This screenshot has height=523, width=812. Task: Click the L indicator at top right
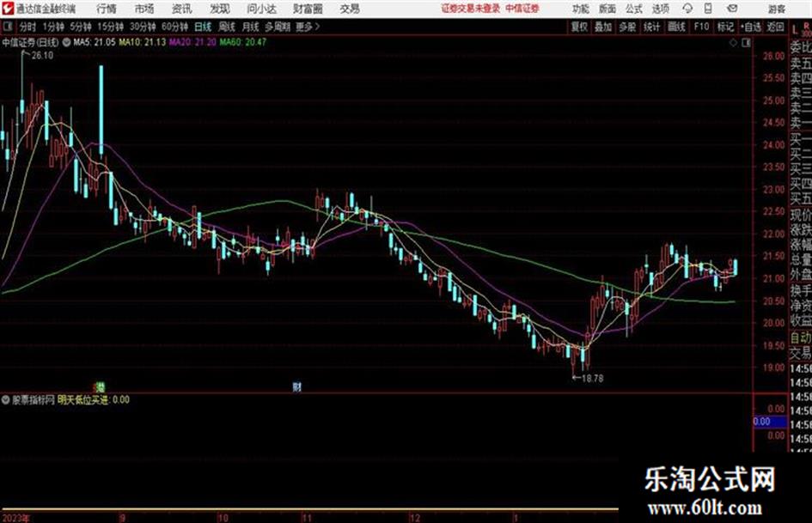click(x=795, y=30)
